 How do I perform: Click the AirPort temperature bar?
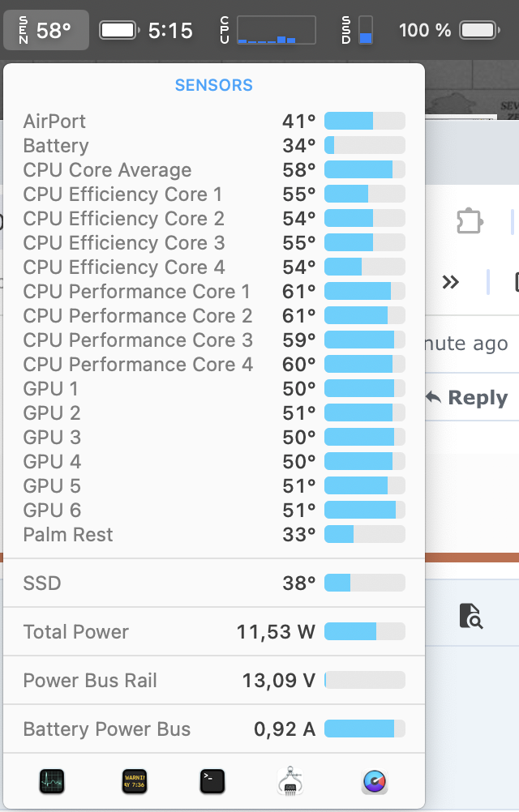[x=364, y=122]
